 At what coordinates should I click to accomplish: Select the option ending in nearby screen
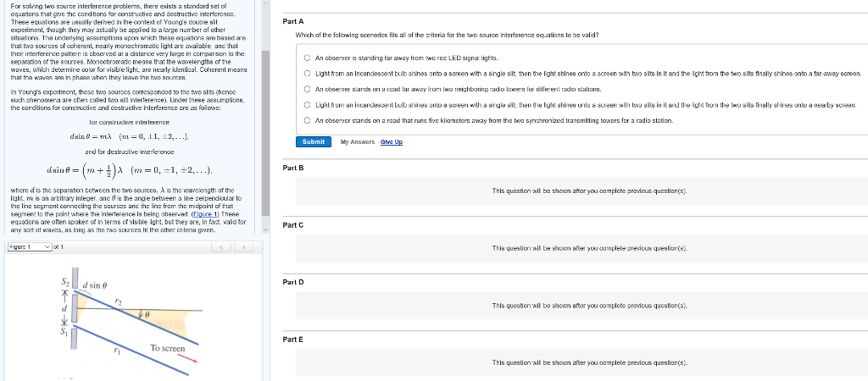coord(307,103)
